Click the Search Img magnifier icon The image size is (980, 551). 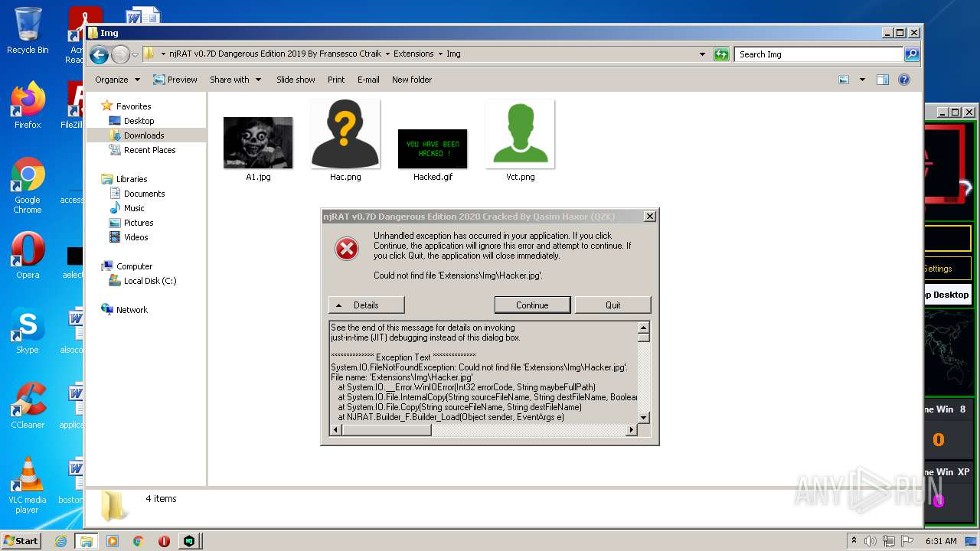click(911, 54)
